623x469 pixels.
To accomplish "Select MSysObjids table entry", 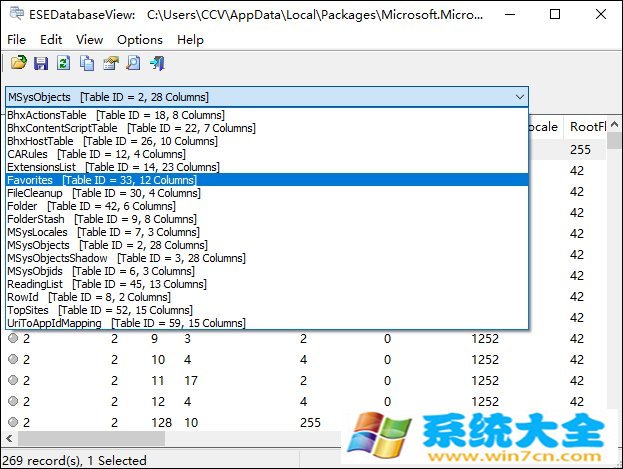I will click(x=267, y=271).
